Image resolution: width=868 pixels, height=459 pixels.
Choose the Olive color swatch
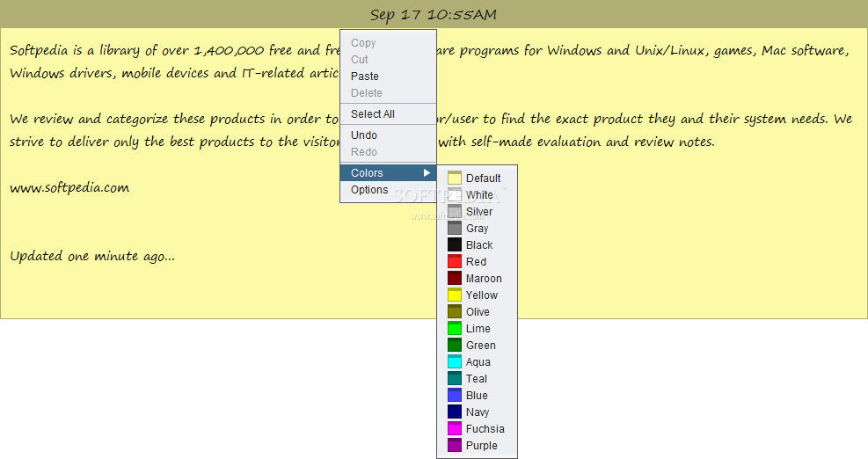[455, 312]
